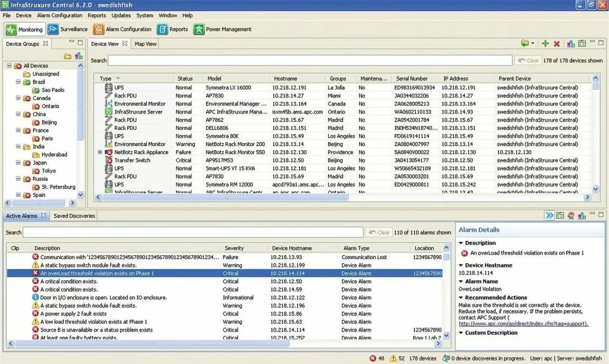Select the St. Petersburg group

coord(58,187)
